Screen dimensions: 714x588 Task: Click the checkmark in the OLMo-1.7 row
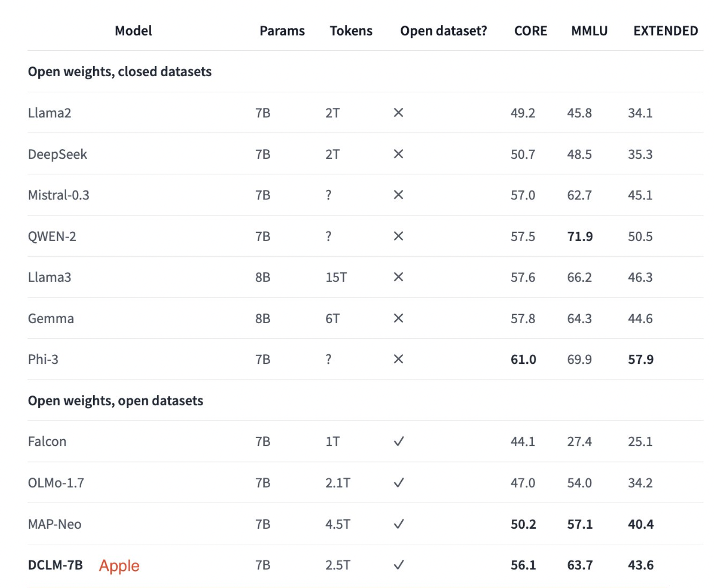coord(399,483)
